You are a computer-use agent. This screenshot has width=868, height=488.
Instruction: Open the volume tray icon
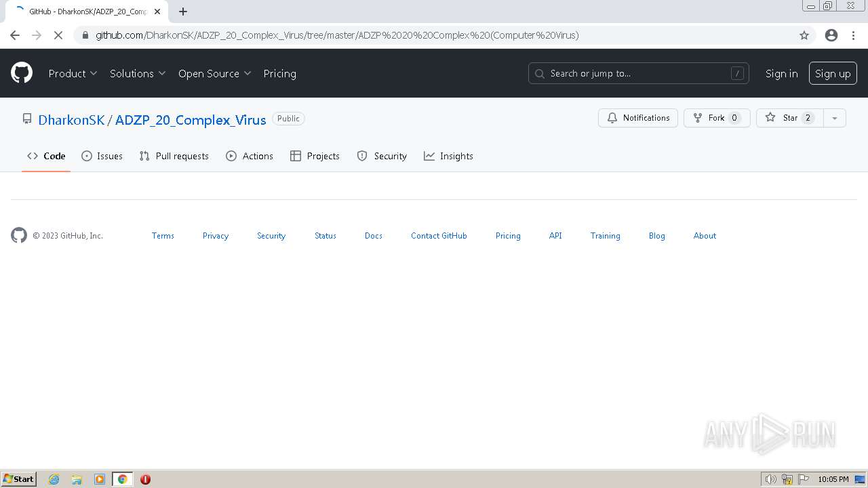pos(771,479)
